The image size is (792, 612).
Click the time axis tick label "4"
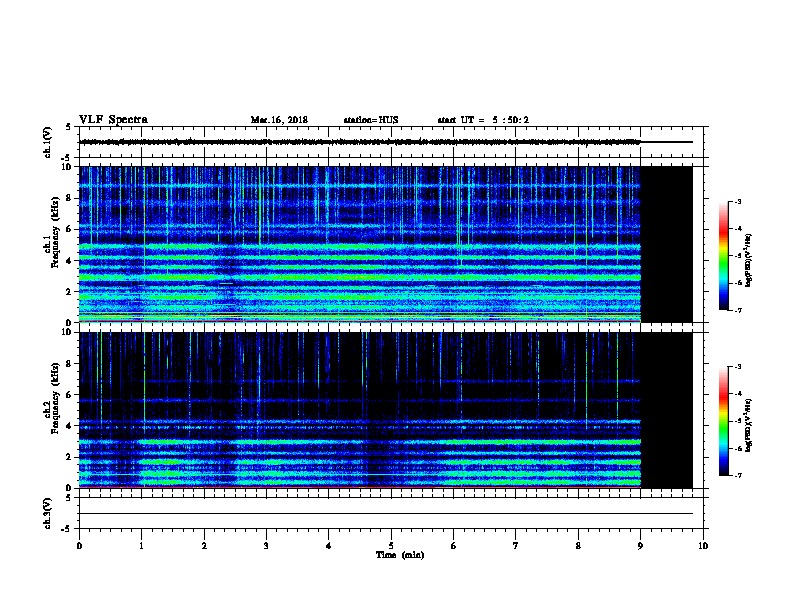tap(329, 546)
